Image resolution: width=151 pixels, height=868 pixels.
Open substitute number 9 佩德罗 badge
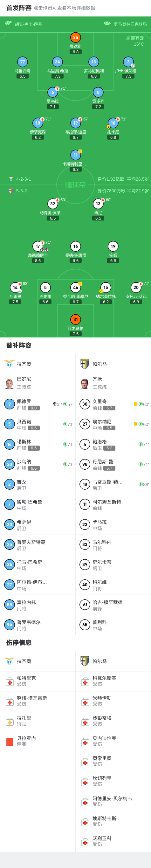point(10,404)
